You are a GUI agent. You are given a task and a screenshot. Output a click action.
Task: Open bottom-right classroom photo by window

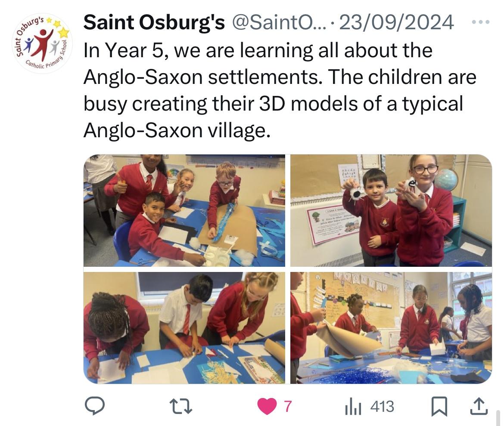pyautogui.click(x=391, y=328)
